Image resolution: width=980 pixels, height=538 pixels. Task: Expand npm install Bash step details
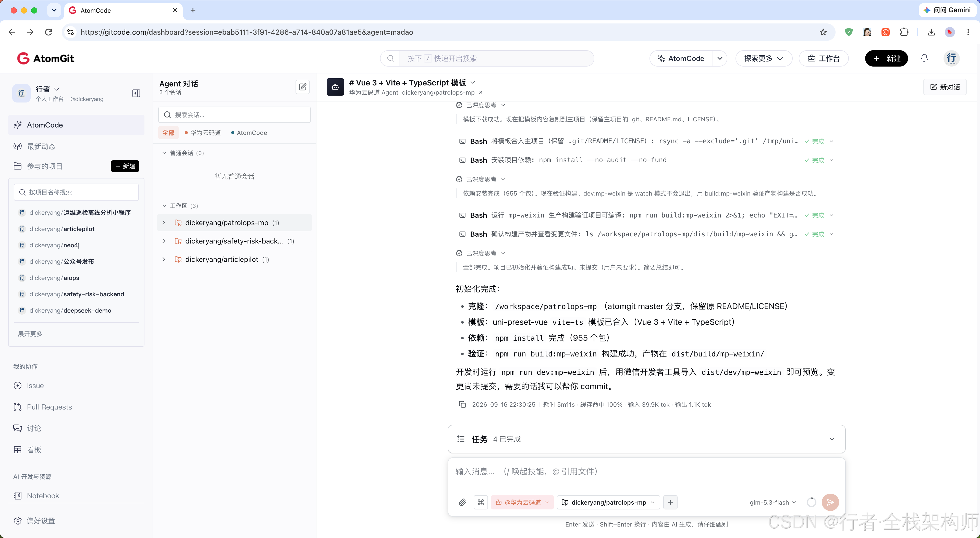(x=831, y=160)
